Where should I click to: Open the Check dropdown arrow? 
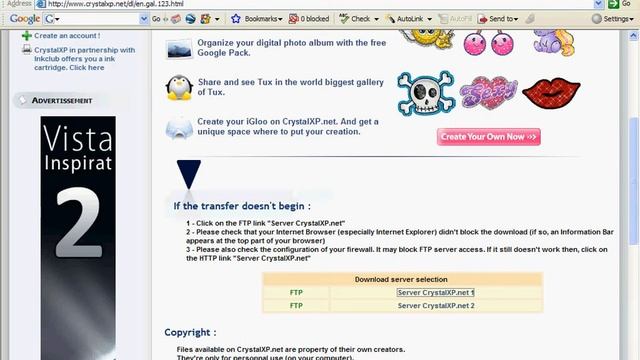376,19
